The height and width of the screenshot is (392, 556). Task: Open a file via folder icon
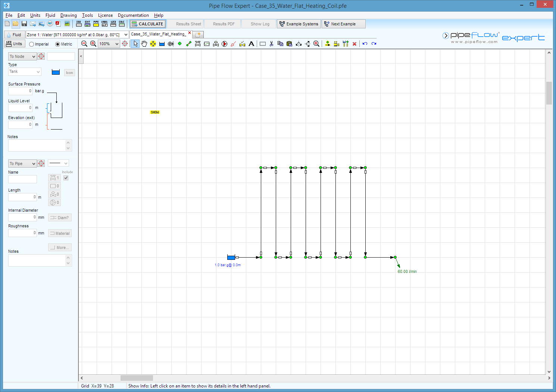click(x=15, y=24)
